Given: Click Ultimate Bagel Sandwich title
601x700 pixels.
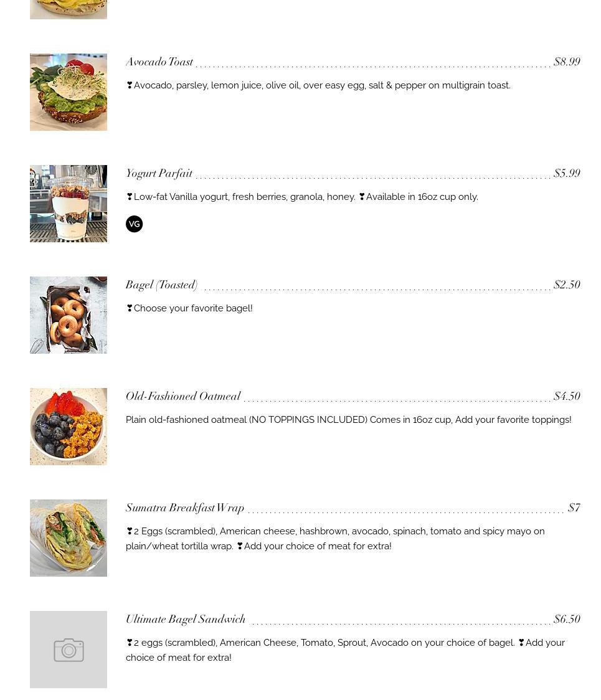Looking at the screenshot, I should pos(186,619).
